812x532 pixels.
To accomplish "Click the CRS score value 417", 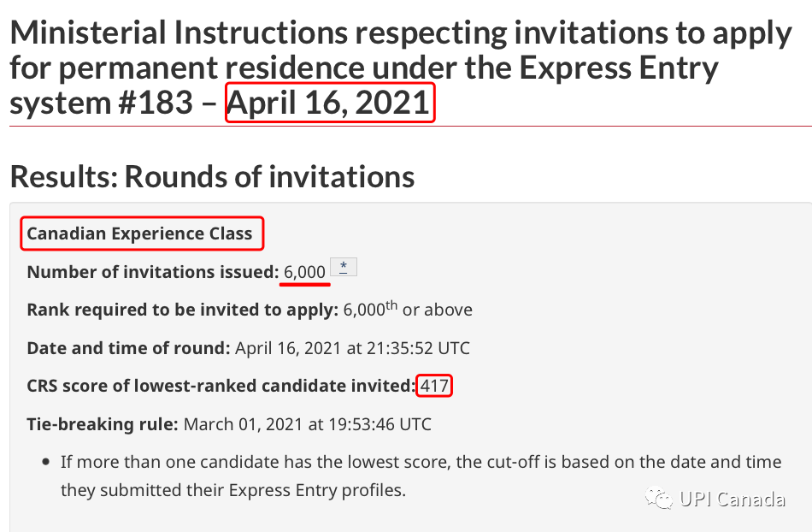I will [434, 386].
